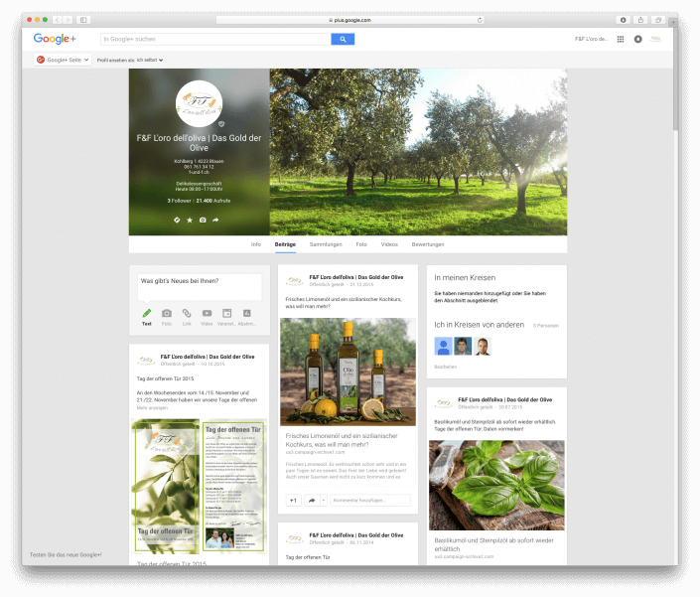
Task: Click the share arrow icon on profile card
Action: [215, 221]
